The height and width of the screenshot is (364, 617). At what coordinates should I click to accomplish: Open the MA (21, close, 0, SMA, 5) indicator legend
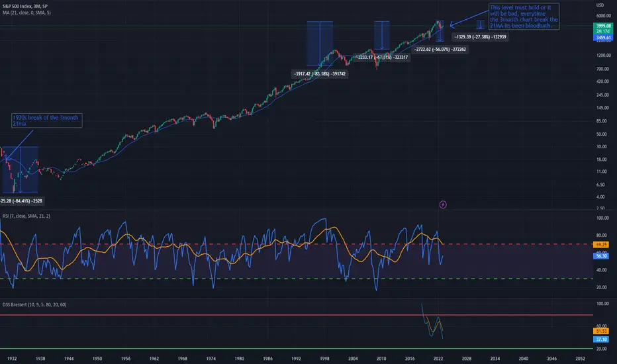[26, 13]
